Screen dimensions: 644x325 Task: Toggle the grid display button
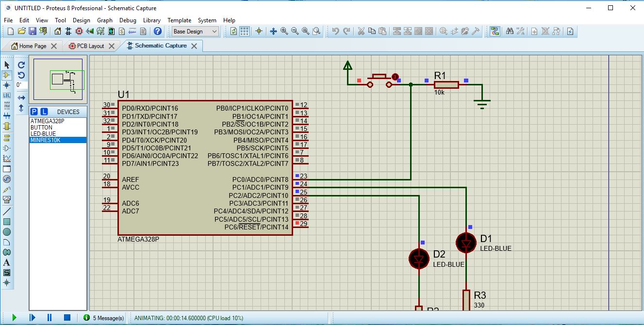[x=245, y=31]
